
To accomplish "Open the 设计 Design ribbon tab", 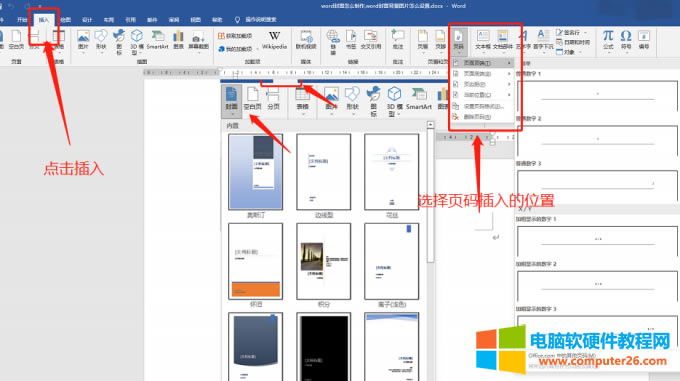I will pos(87,20).
